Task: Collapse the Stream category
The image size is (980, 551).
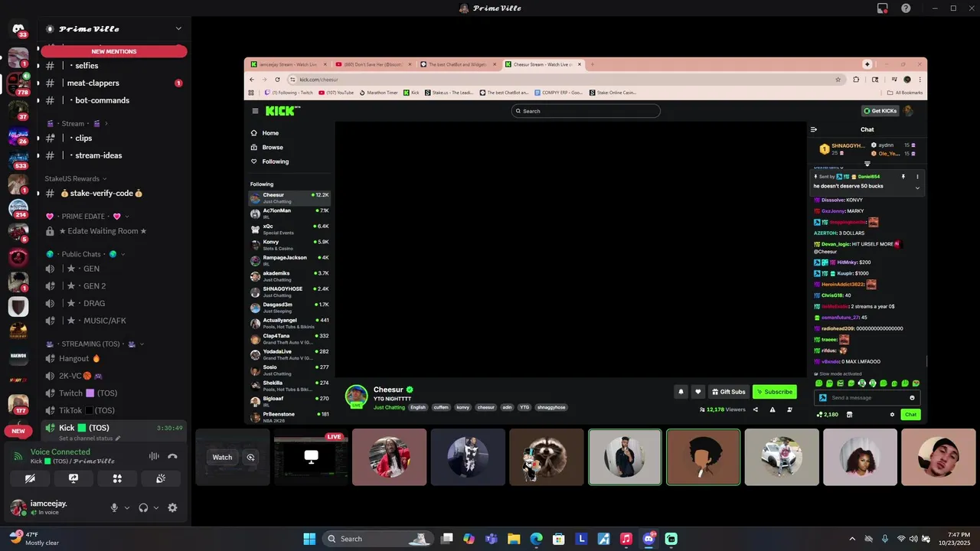Action: coord(77,123)
